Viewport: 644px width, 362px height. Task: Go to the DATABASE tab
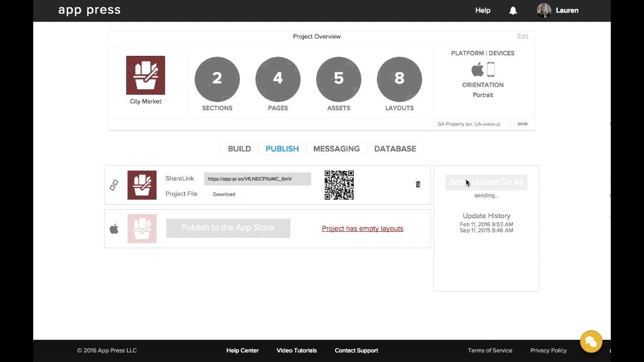(395, 149)
